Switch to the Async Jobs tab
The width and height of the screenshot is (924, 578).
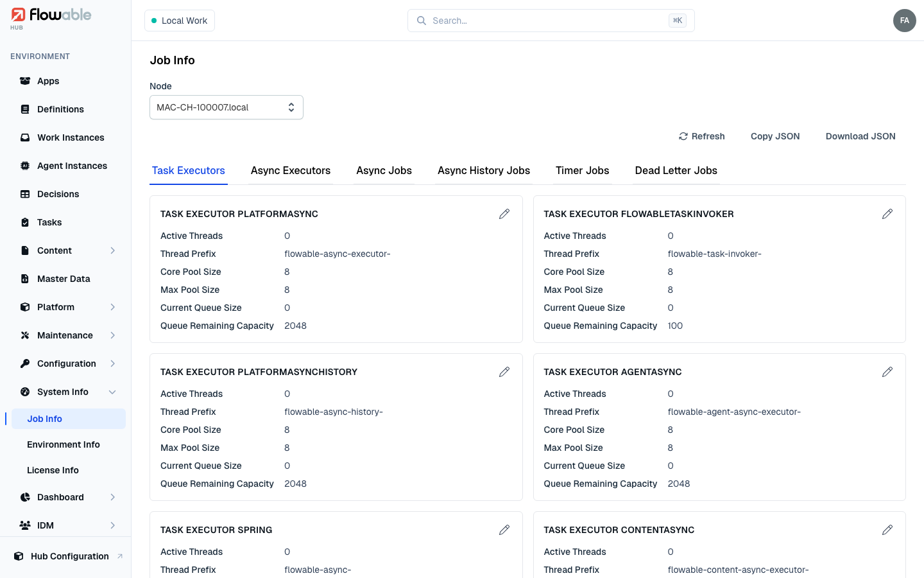[x=384, y=170]
